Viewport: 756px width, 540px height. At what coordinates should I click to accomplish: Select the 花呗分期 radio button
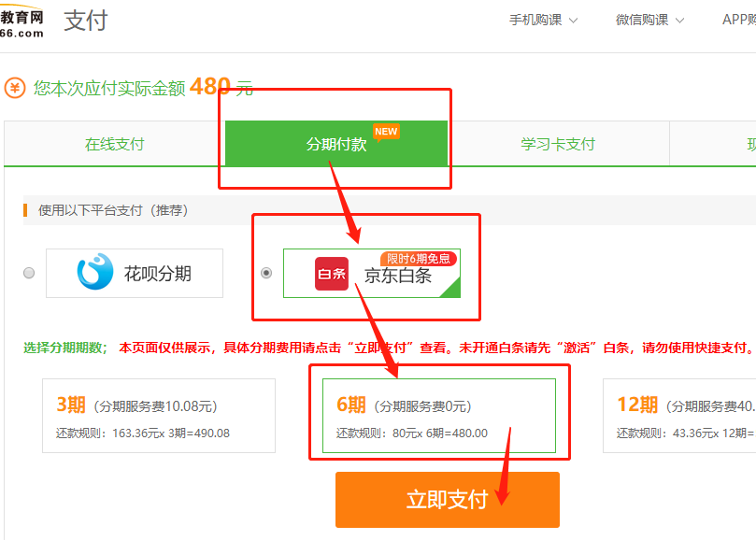(x=29, y=273)
